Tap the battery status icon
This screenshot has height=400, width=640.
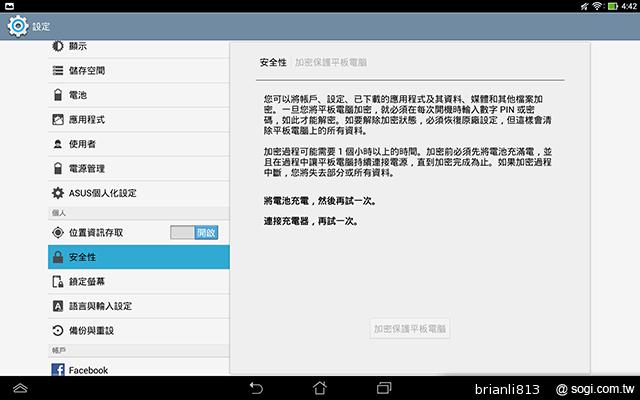(x=612, y=6)
